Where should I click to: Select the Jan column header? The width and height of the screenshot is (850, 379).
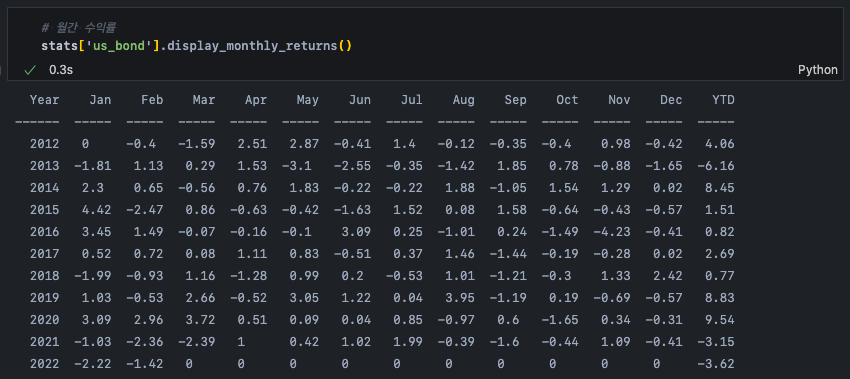100,100
